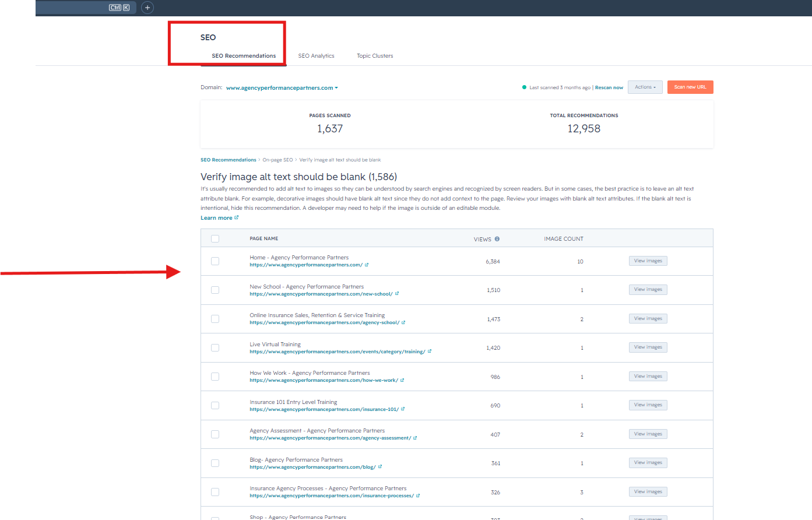Open the external link icon for events/category/training URL
The width and height of the screenshot is (812, 520).
click(x=430, y=352)
